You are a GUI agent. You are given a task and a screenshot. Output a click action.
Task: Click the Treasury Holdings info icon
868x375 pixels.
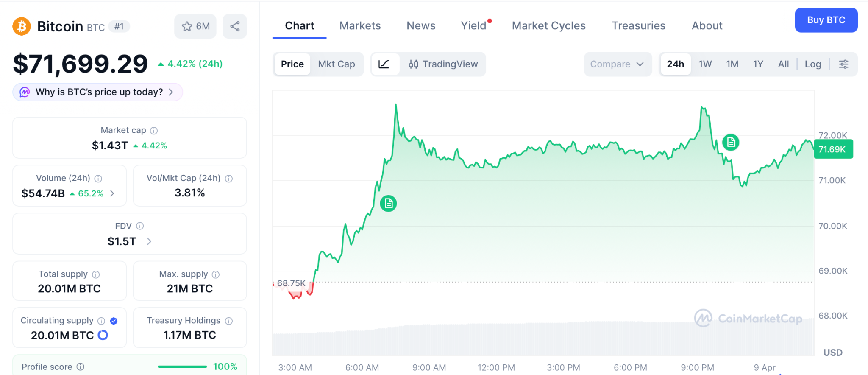pos(229,321)
